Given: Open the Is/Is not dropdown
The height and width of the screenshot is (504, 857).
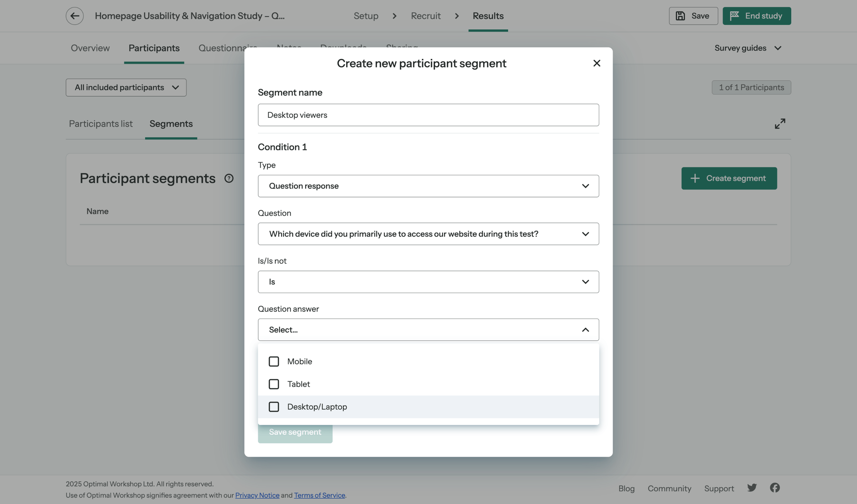Looking at the screenshot, I should pyautogui.click(x=428, y=282).
